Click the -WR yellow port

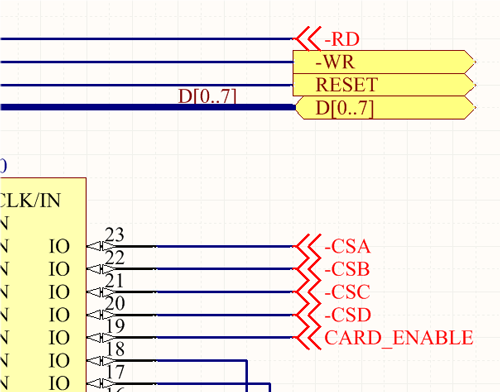[x=383, y=62]
